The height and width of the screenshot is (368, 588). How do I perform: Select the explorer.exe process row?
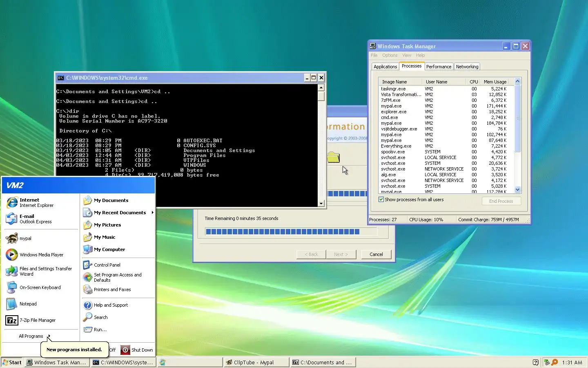point(446,112)
